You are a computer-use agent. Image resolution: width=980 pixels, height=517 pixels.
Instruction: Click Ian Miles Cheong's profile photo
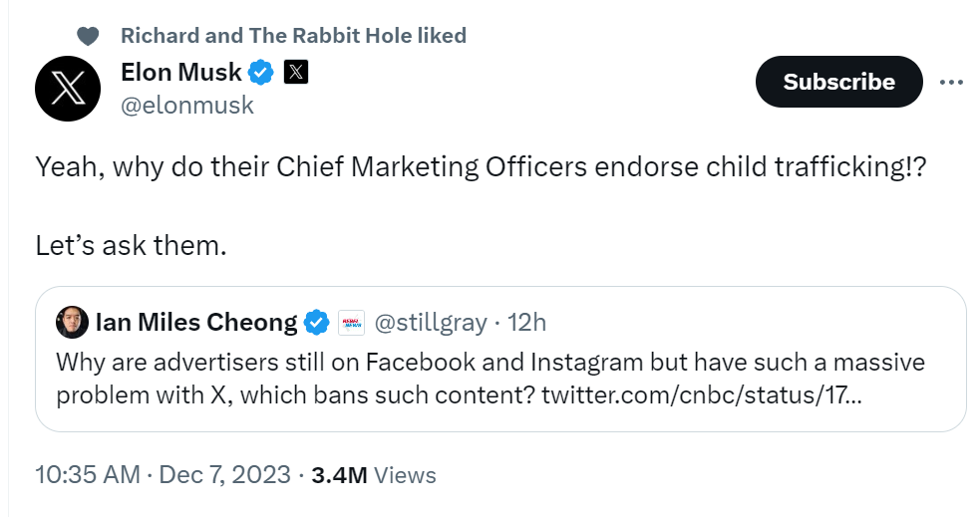click(72, 322)
